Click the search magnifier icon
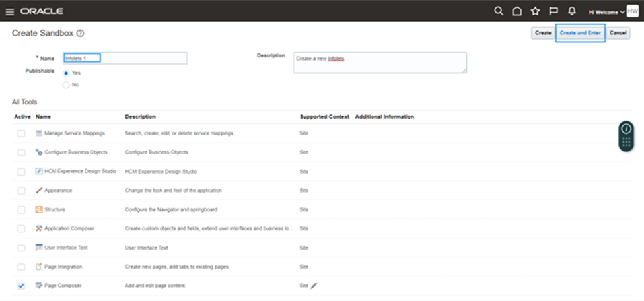Viewport: 644px width, 301px height. tap(499, 11)
